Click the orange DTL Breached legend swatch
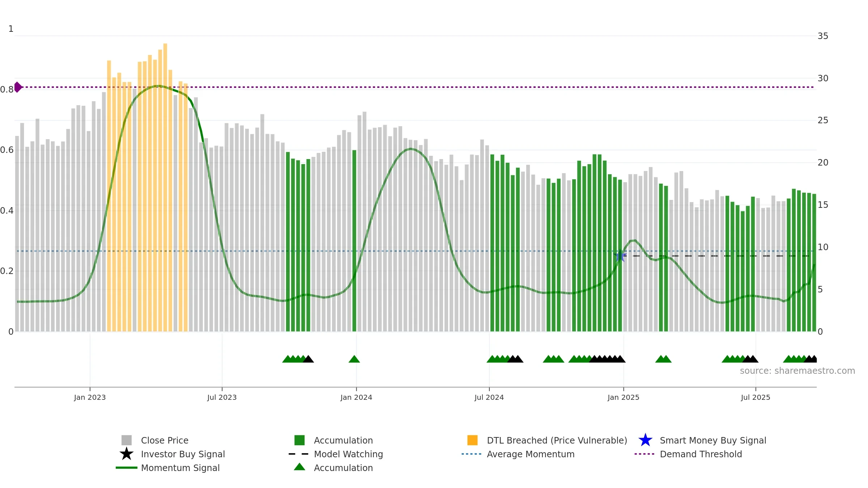This screenshot has height=488, width=868. tap(472, 440)
